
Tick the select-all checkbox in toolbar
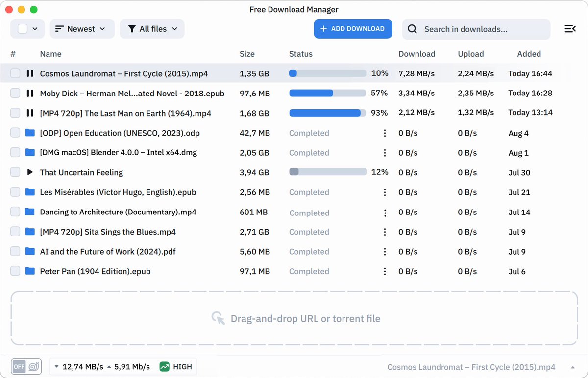pyautogui.click(x=23, y=29)
